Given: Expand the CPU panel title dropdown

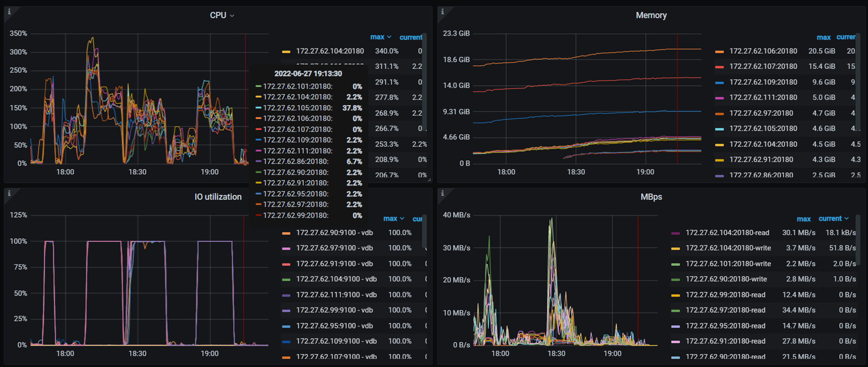Looking at the screenshot, I should pos(222,15).
